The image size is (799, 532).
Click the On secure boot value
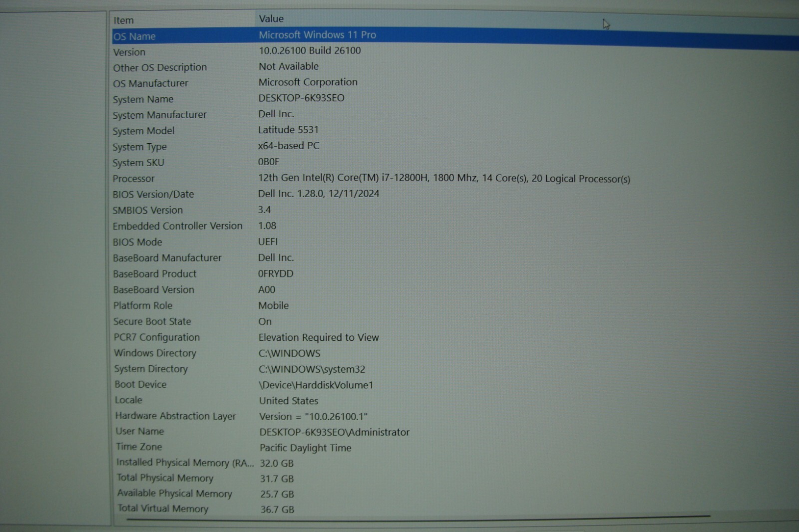265,322
